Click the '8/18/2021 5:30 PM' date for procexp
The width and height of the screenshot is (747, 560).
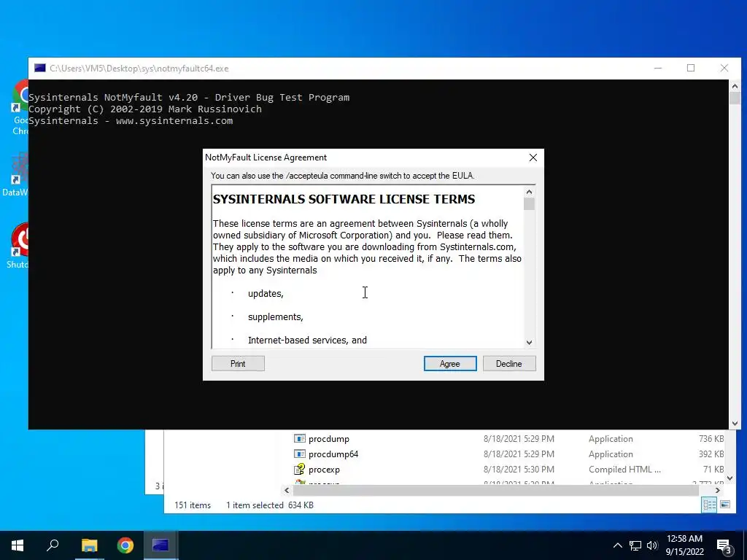click(x=519, y=469)
